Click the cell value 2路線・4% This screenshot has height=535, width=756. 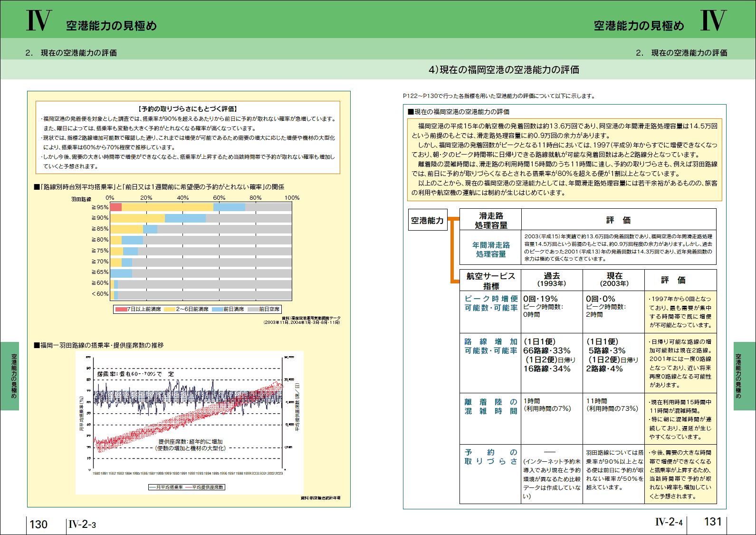tap(604, 369)
